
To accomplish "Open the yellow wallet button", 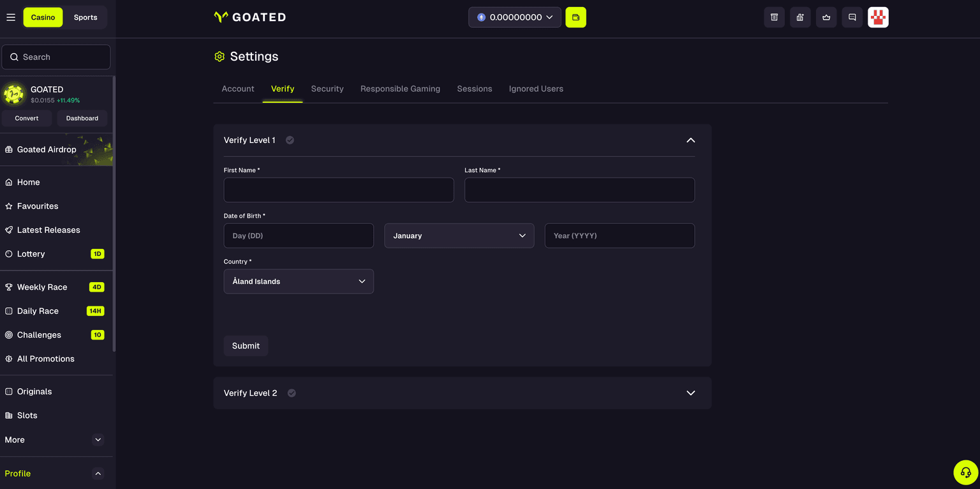I will pyautogui.click(x=575, y=17).
